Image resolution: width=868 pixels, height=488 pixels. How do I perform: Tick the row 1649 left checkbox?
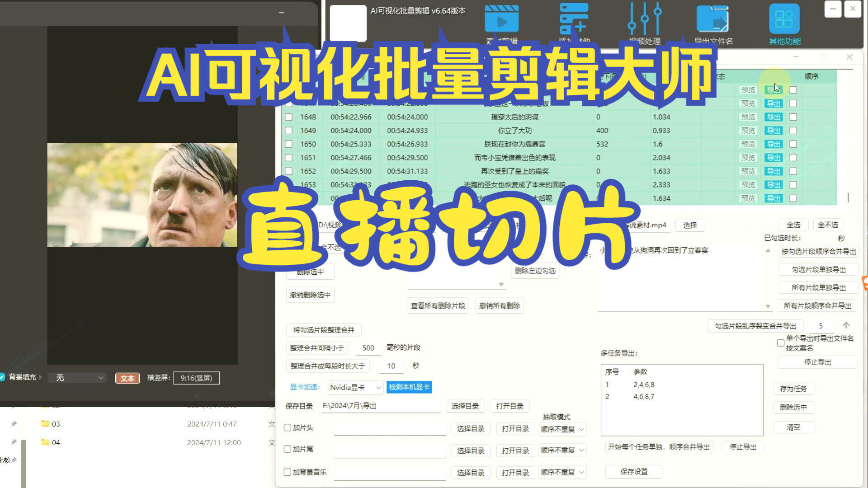[288, 131]
